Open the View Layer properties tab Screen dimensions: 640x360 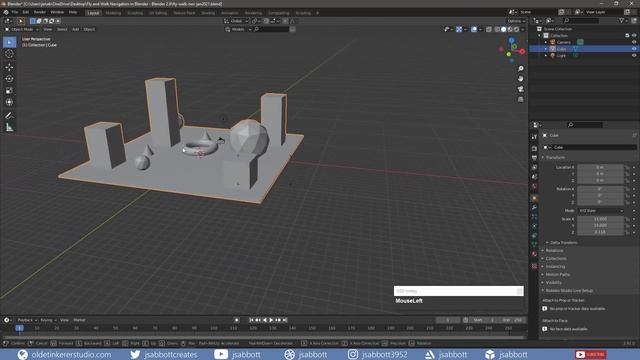click(x=534, y=167)
